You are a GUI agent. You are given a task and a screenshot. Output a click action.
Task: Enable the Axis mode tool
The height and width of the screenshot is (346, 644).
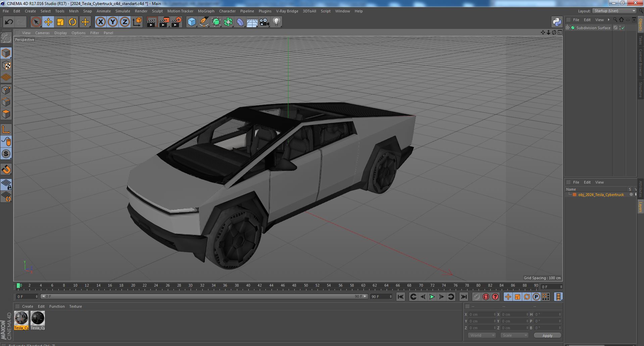[x=6, y=130]
